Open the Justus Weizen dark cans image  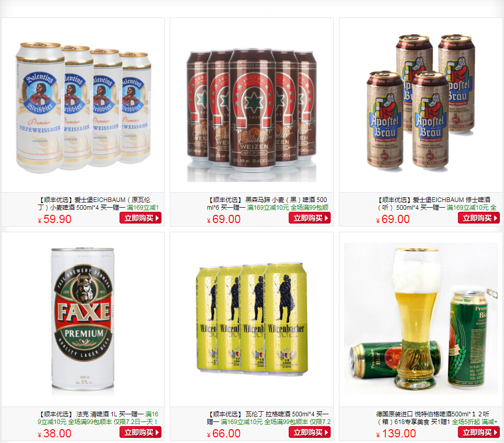click(x=252, y=115)
